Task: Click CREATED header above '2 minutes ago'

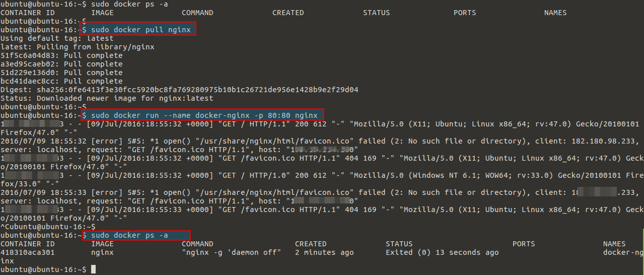Action: click(311, 244)
